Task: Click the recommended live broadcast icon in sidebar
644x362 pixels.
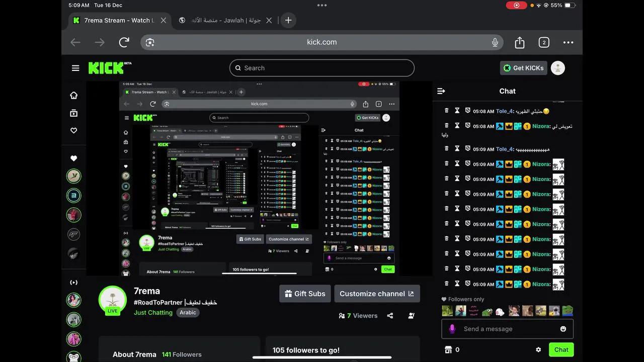Action: click(x=74, y=283)
